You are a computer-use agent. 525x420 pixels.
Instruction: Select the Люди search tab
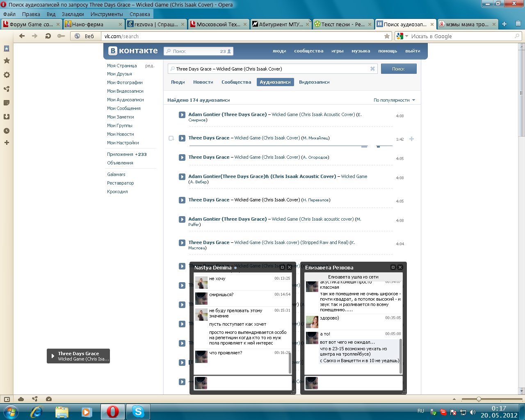pyautogui.click(x=178, y=82)
